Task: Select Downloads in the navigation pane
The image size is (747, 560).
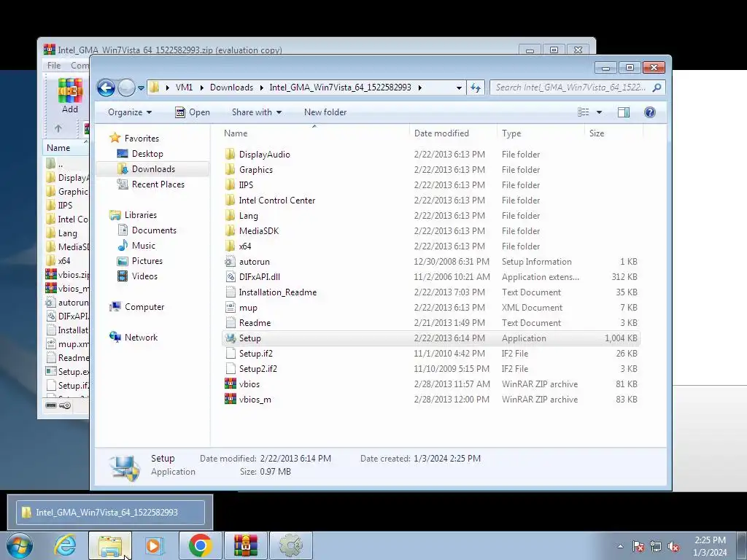Action: point(153,169)
